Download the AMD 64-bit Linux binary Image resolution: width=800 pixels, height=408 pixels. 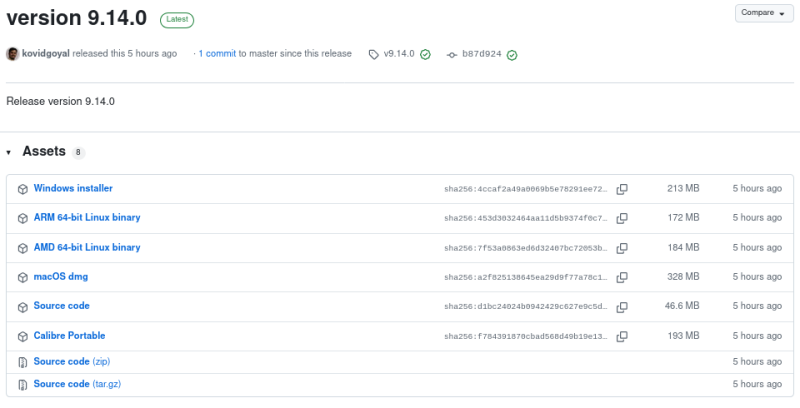pos(87,247)
